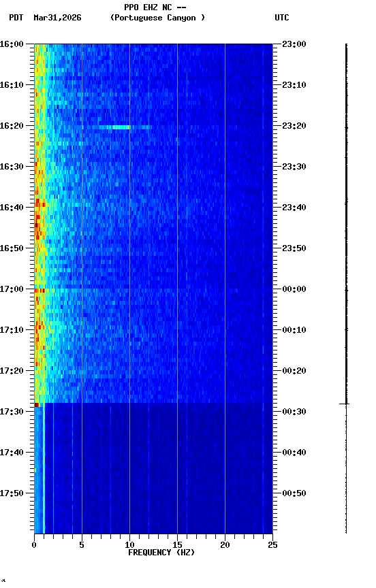The image size is (376, 588).
Task: Click the '23:50' UTC time label
Action: pos(294,248)
